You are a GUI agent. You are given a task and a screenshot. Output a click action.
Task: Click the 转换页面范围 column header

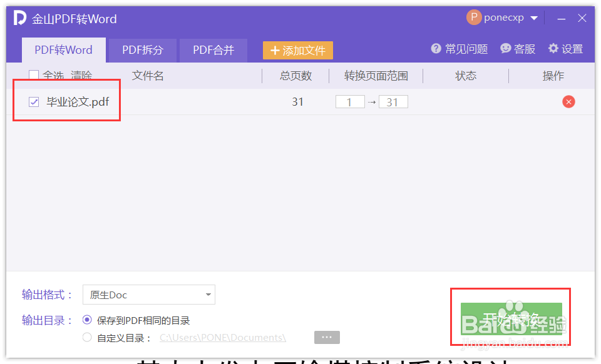pos(376,76)
